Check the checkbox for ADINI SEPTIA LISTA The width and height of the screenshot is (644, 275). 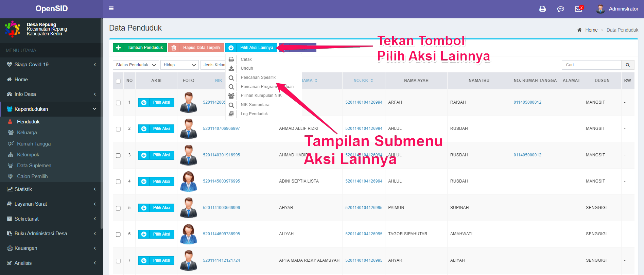click(x=118, y=182)
